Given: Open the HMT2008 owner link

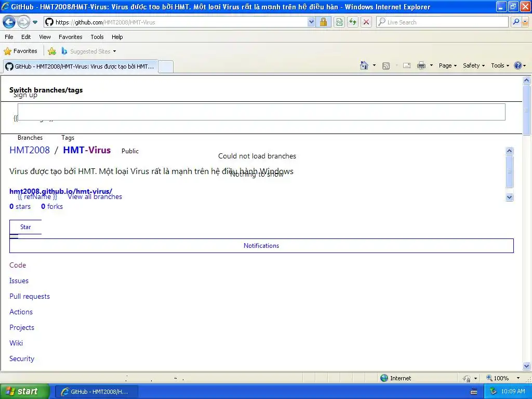Looking at the screenshot, I should pyautogui.click(x=30, y=150).
